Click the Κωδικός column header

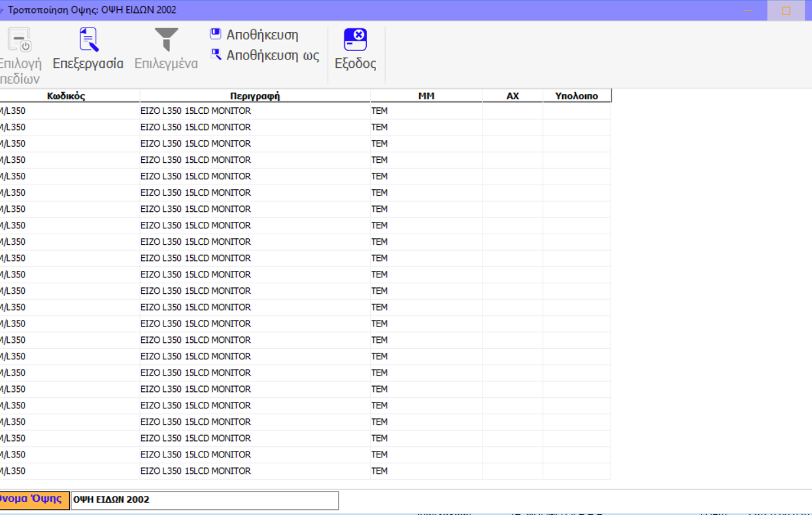pyautogui.click(x=66, y=96)
